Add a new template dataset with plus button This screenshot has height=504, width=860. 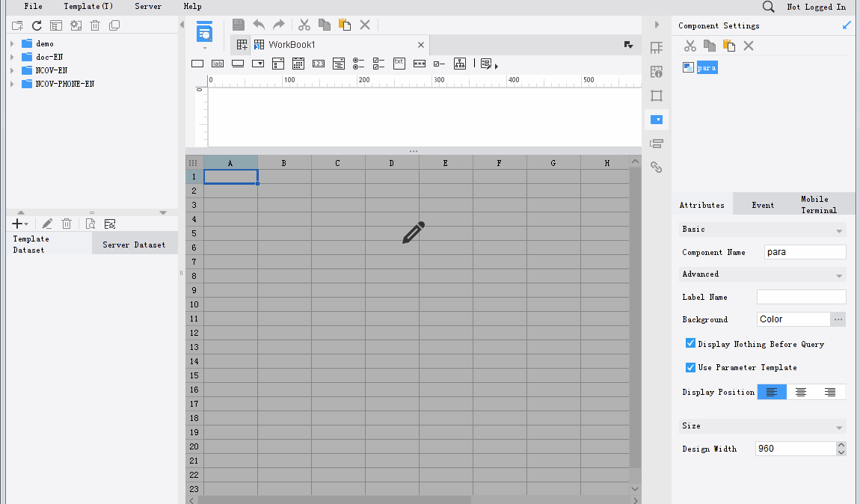[15, 223]
